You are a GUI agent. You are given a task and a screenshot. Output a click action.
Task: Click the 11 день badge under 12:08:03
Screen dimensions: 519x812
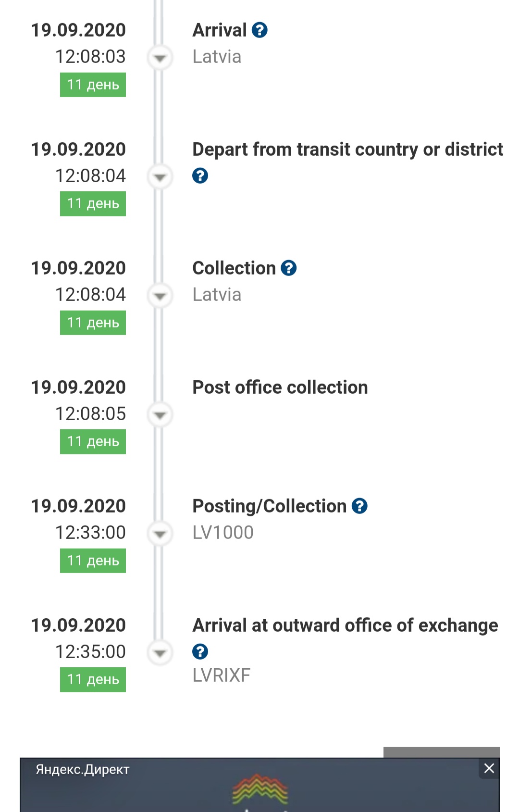click(93, 85)
